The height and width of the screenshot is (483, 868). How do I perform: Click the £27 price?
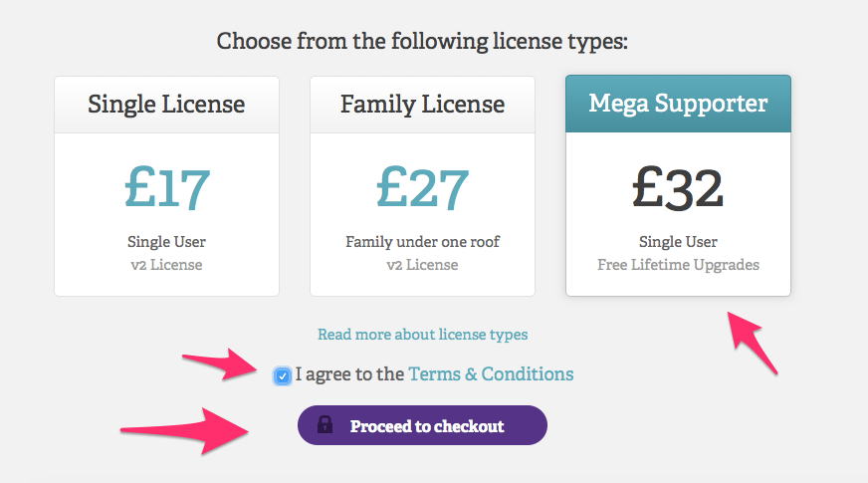click(x=422, y=186)
